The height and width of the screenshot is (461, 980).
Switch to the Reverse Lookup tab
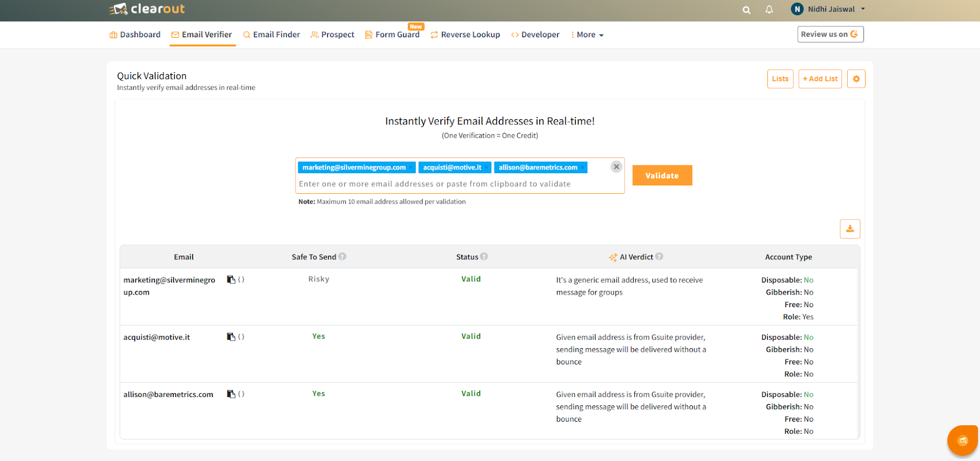[x=465, y=35]
